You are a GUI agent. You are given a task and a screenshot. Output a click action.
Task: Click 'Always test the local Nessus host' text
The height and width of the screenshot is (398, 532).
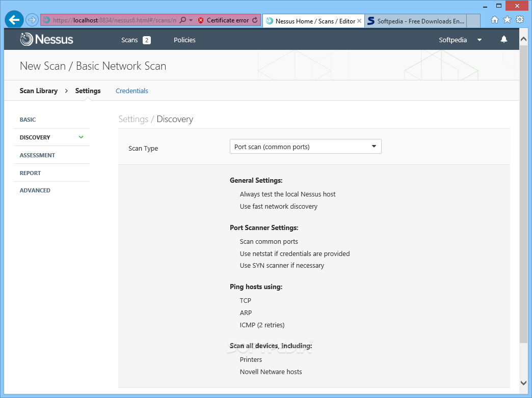[287, 194]
